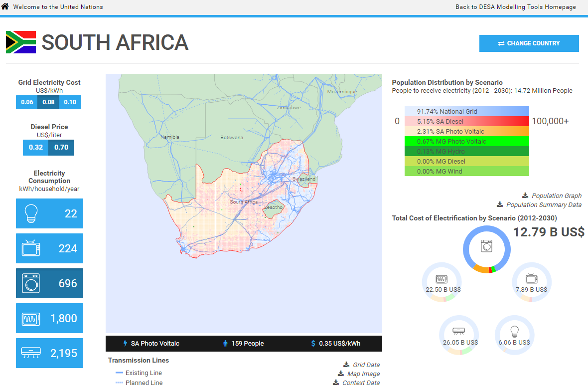Download the Population Summary Data
This screenshot has height=392, width=588.
[543, 205]
